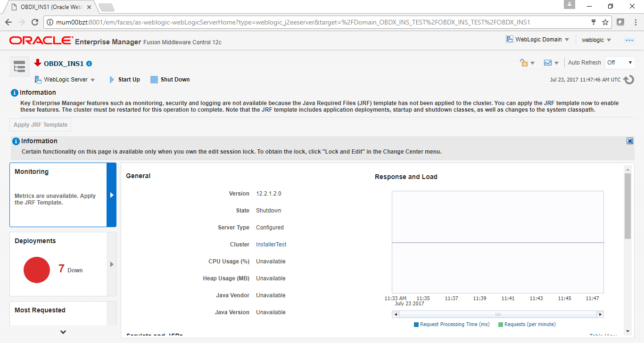Open the InstallerTest cluster link
The width and height of the screenshot is (644, 343).
click(271, 245)
